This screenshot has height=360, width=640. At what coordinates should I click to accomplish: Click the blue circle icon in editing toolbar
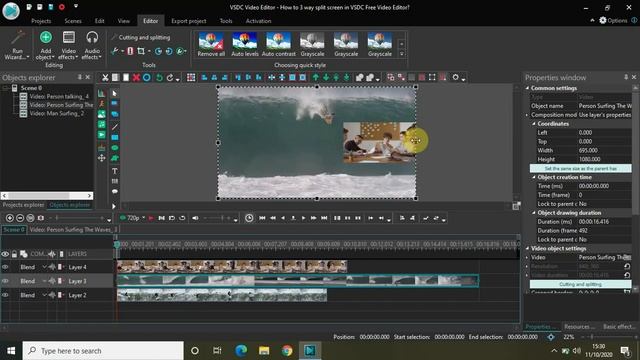(x=147, y=78)
